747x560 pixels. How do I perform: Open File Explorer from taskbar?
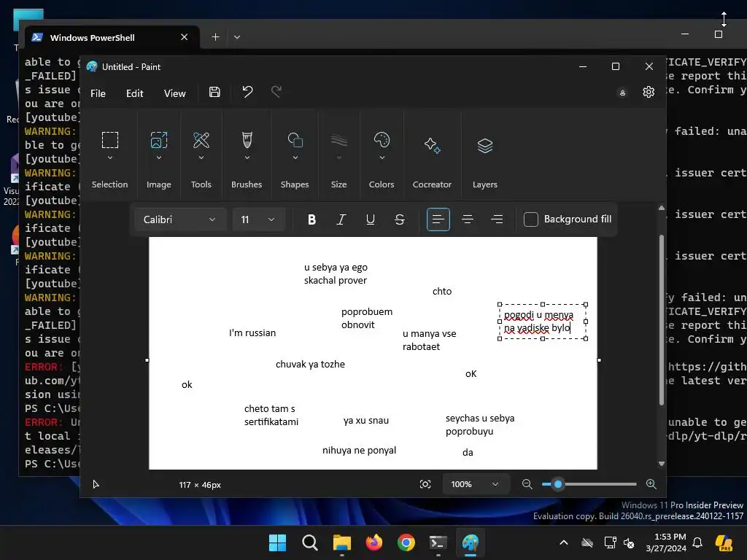coord(341,542)
